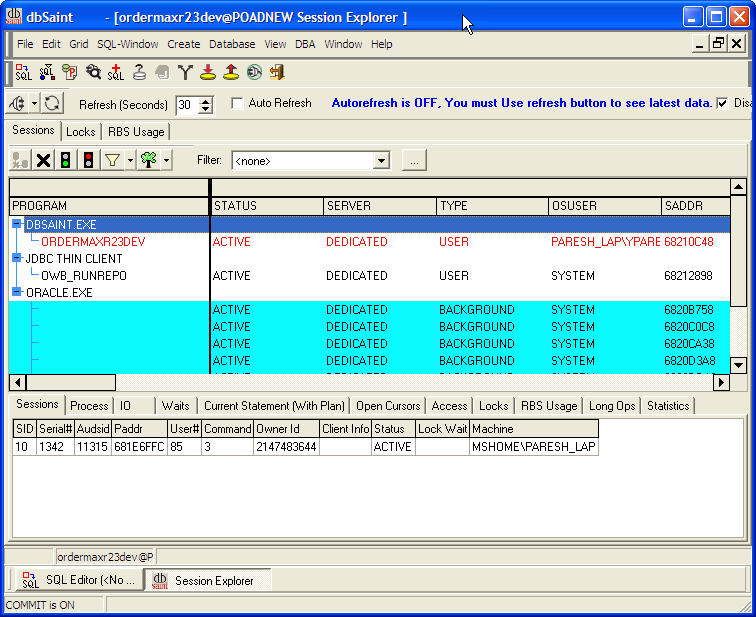Click the green tree grouping icon
The image size is (756, 617).
point(148,160)
